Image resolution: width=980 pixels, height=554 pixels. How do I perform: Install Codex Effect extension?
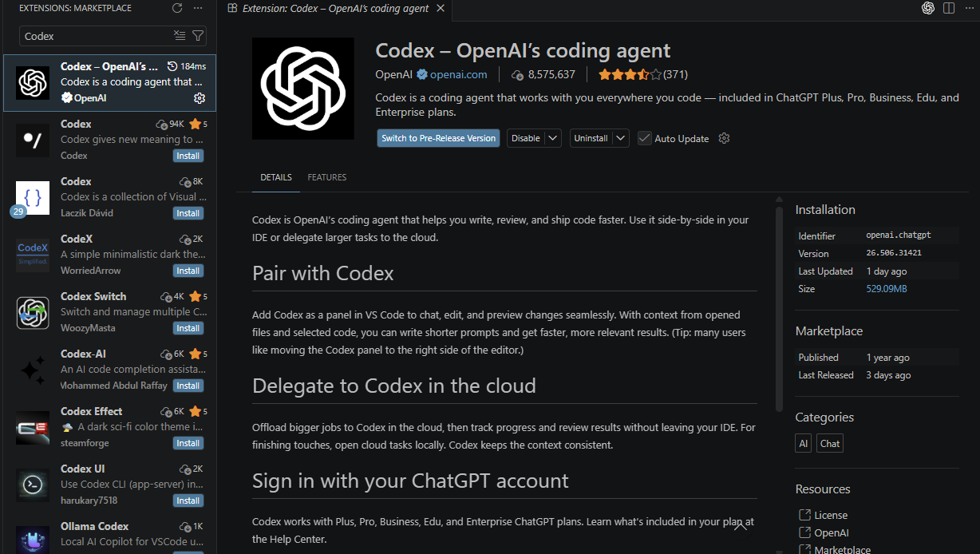click(x=188, y=443)
